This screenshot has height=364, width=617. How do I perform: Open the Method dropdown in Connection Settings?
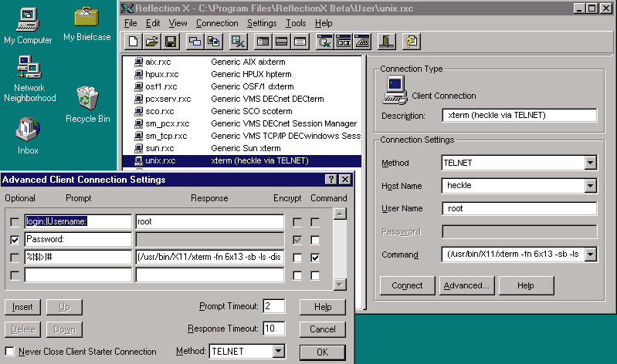(x=591, y=163)
